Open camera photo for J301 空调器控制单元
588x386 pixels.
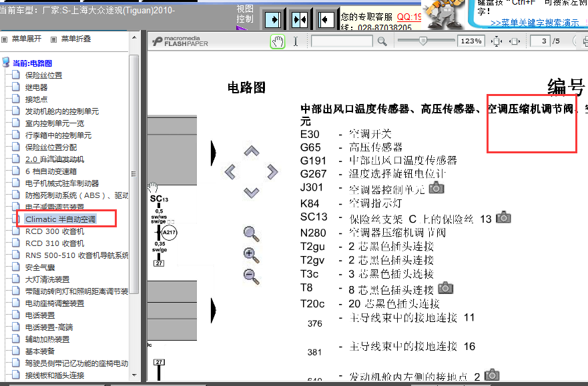pyautogui.click(x=436, y=187)
